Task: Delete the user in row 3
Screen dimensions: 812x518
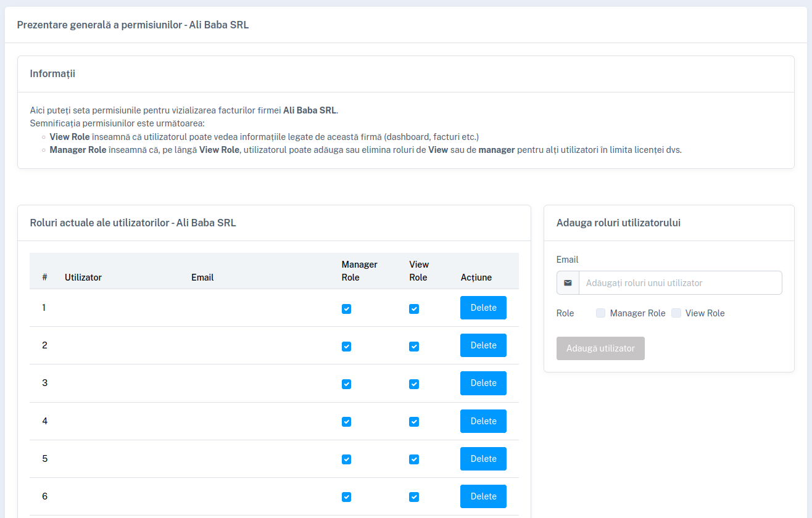Action: [x=483, y=383]
